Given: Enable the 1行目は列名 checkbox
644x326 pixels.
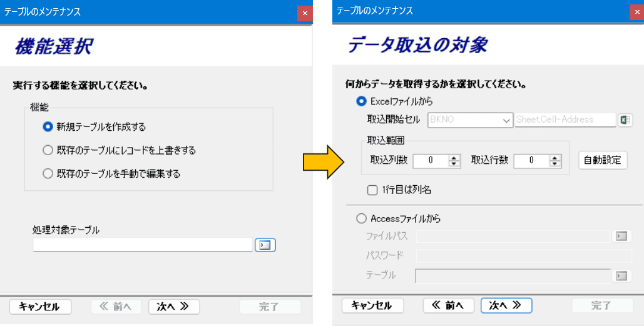Looking at the screenshot, I should click(x=372, y=190).
